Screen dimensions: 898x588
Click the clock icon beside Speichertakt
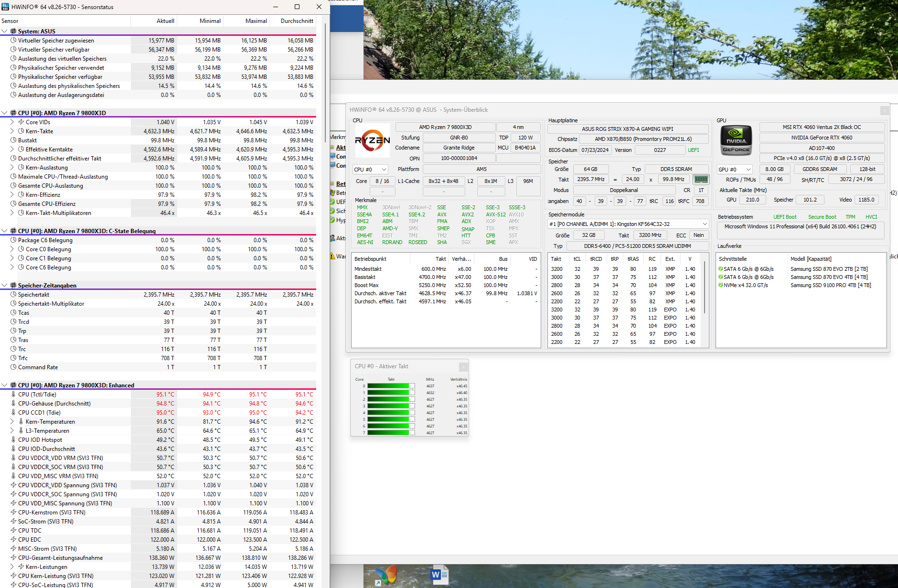(14, 295)
